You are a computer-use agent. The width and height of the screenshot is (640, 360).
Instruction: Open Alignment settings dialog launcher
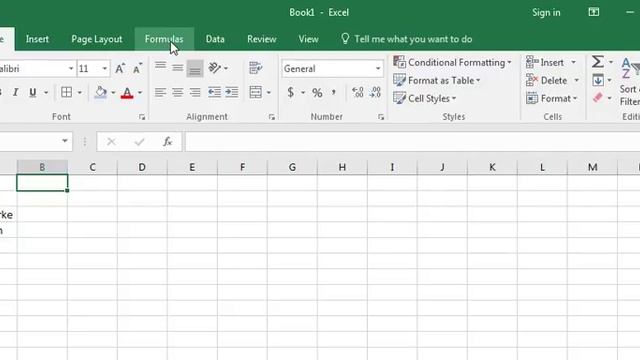pyautogui.click(x=272, y=117)
